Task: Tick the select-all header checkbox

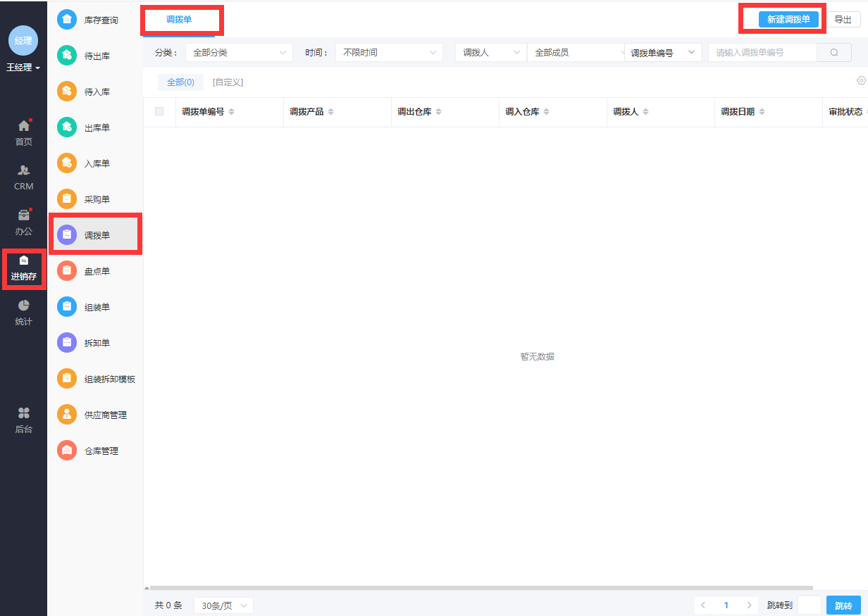Action: [x=159, y=111]
